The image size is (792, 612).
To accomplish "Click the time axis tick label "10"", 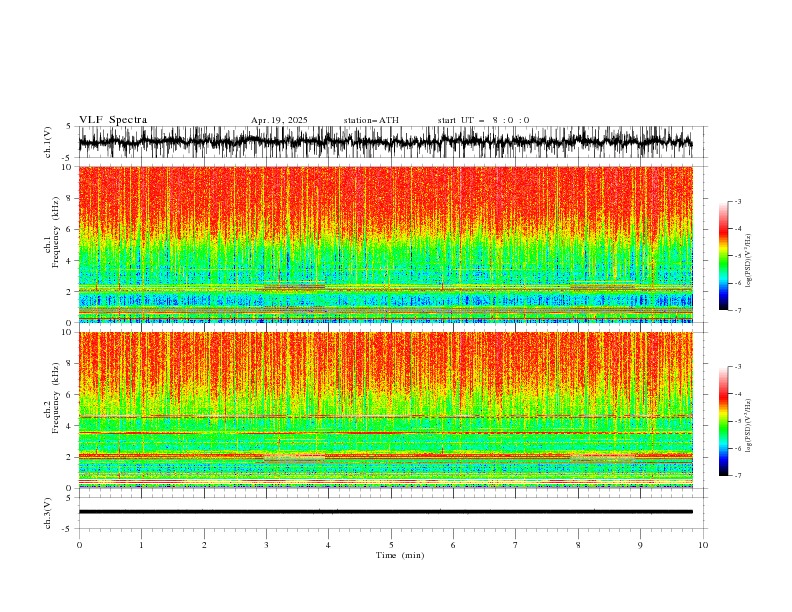I will pos(703,545).
